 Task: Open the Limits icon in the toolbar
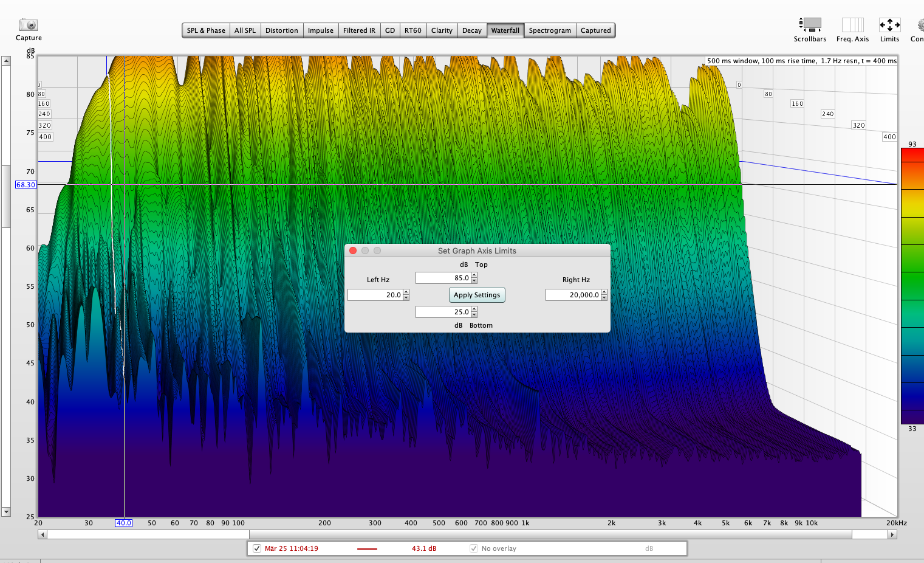(x=889, y=25)
